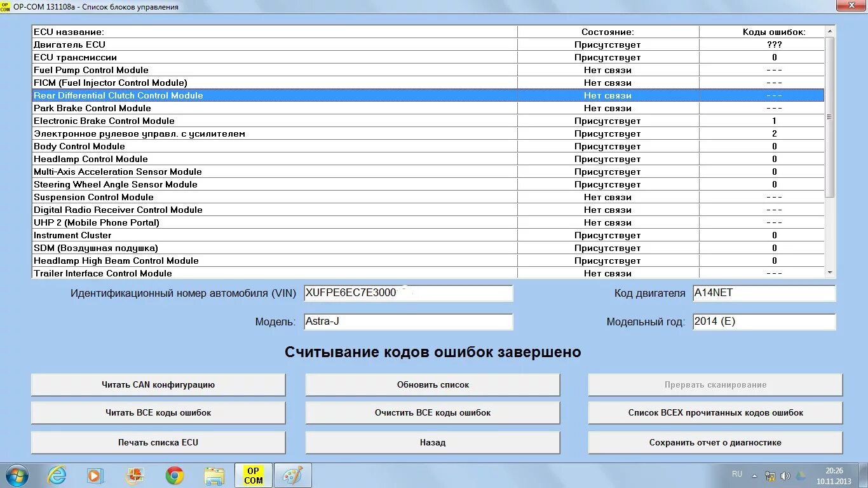This screenshot has width=868, height=488.
Task: Select 'Headlamp High Beam Control Module' row
Action: pos(428,261)
